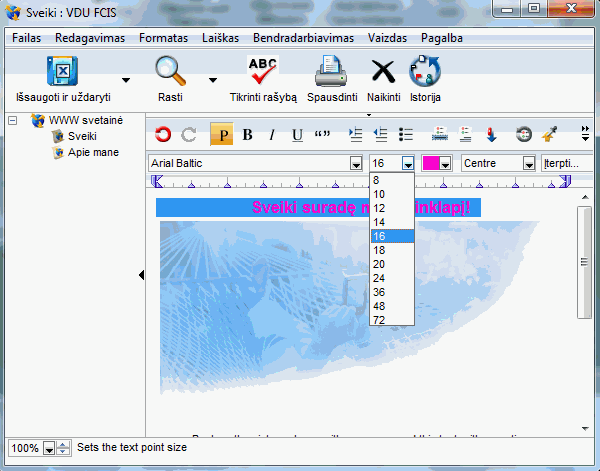600x471 pixels.
Task: Select font size 24 from list
Action: coord(379,278)
